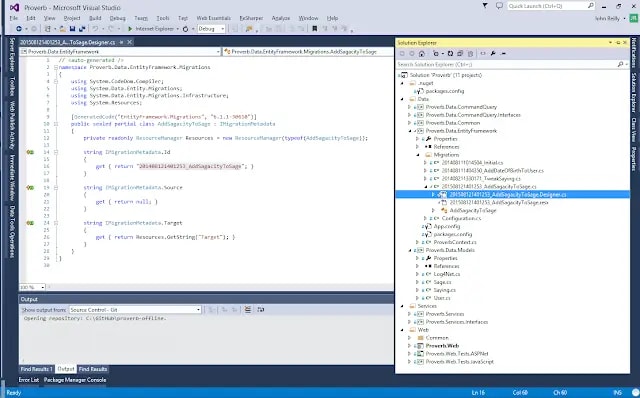The image size is (640, 398).
Task: Pin the Designer.cs editor tab
Action: point(122,42)
